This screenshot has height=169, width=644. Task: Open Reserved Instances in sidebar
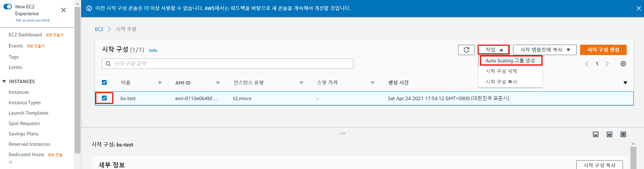pos(29,144)
